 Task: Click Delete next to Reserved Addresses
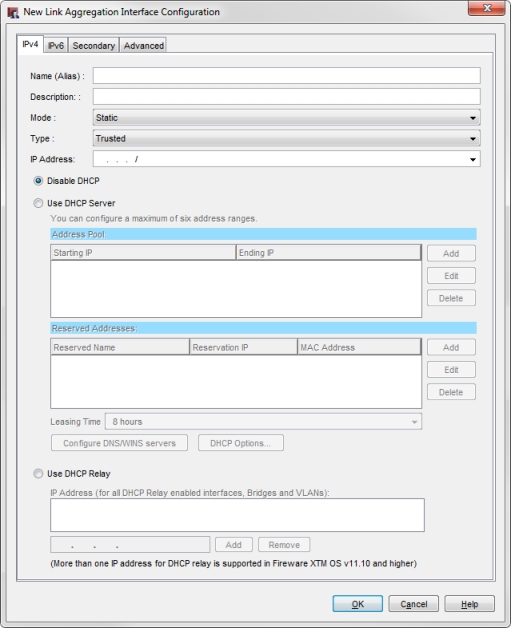pyautogui.click(x=451, y=392)
